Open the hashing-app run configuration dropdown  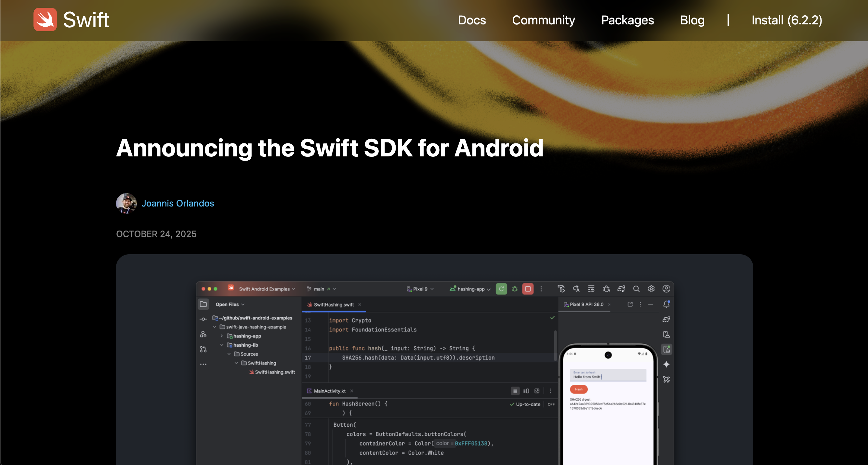click(470, 289)
